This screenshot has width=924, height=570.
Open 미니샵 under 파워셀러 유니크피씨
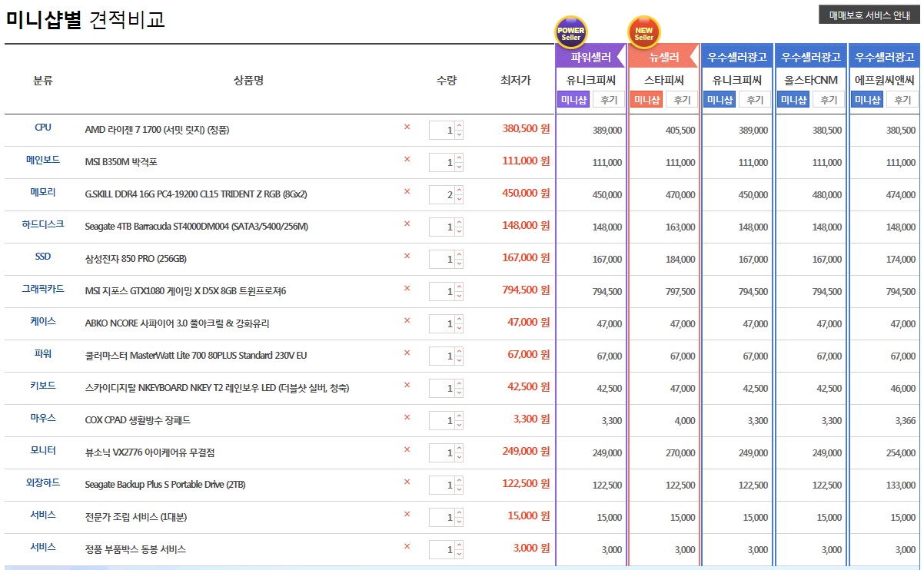tap(573, 100)
